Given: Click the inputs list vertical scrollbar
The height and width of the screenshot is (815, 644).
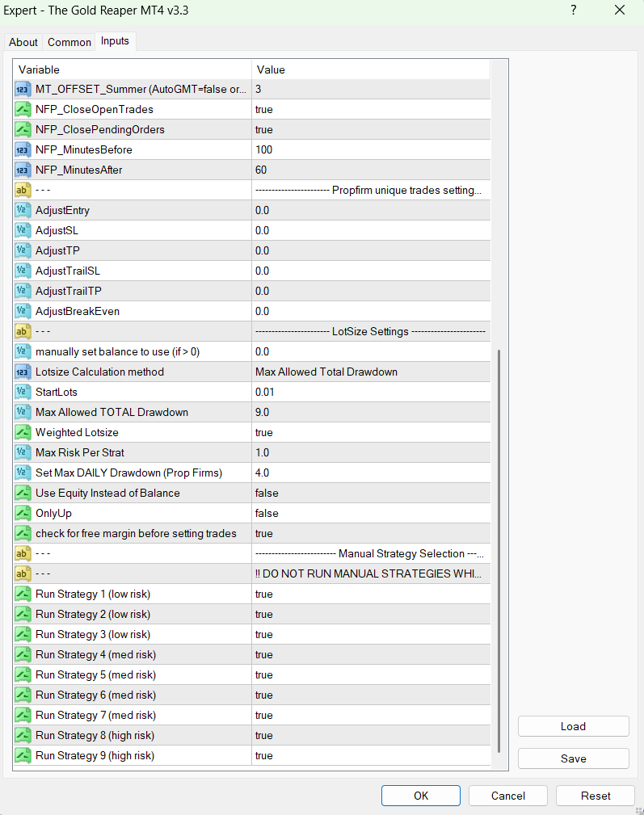Looking at the screenshot, I should (499, 549).
